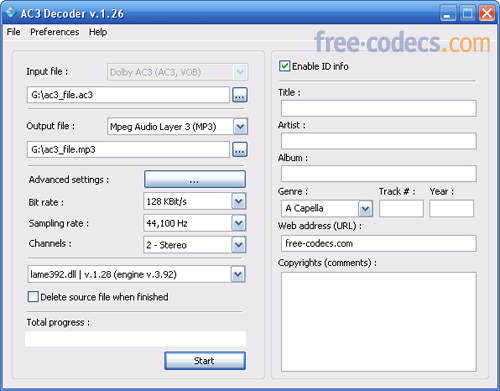The height and width of the screenshot is (391, 500).
Task: Open Advanced settings with the ... button
Action: tap(195, 180)
